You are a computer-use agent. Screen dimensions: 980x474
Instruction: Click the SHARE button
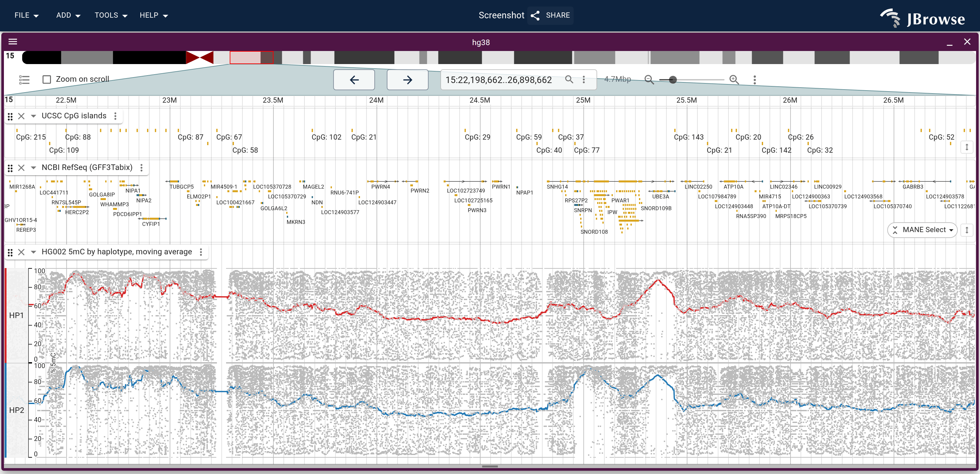tap(550, 15)
